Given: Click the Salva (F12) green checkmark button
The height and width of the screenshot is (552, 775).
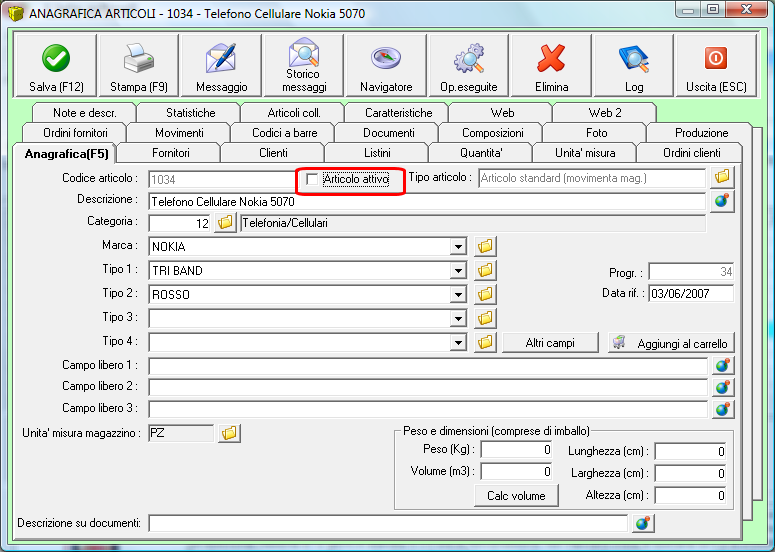Looking at the screenshot, I should coord(56,65).
